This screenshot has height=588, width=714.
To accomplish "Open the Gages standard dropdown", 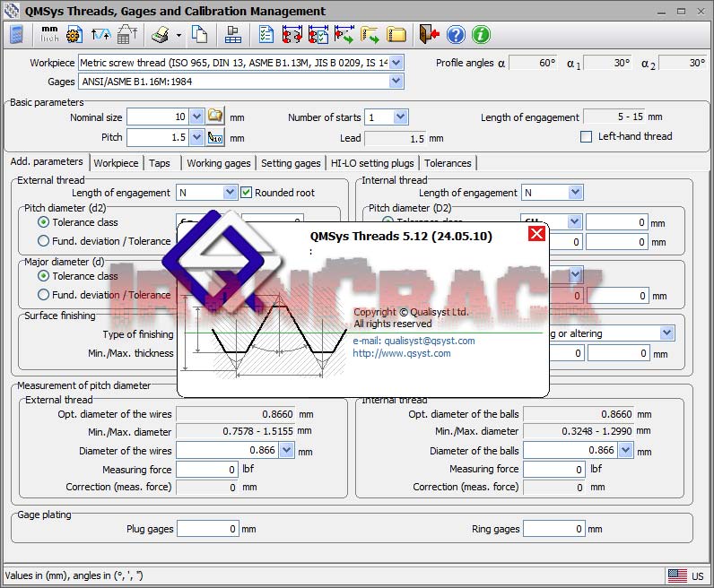I will pyautogui.click(x=396, y=82).
